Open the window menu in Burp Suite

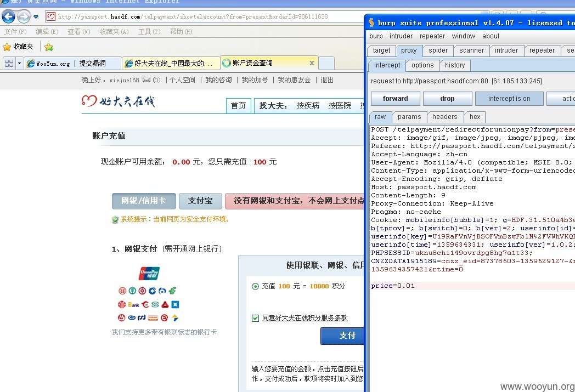[x=464, y=36]
